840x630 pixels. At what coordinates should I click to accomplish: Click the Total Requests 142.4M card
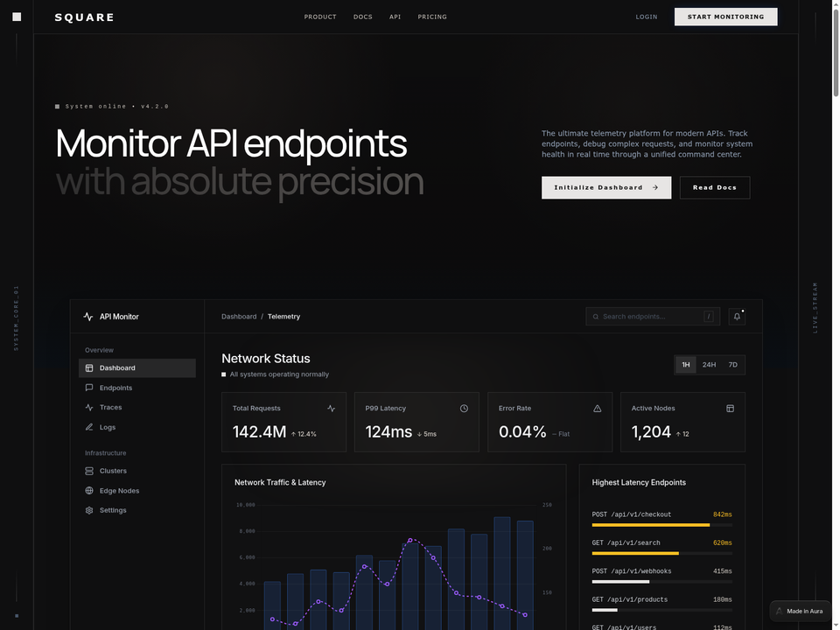tap(283, 422)
